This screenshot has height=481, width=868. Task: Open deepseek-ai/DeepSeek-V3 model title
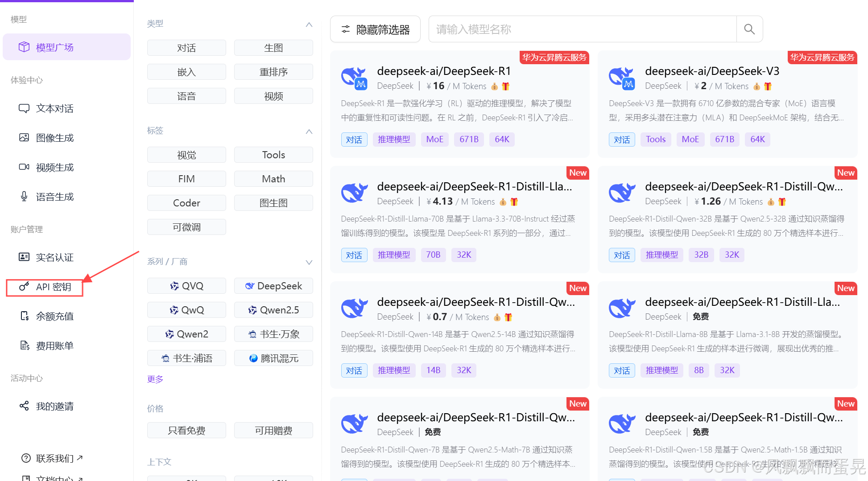tap(712, 71)
